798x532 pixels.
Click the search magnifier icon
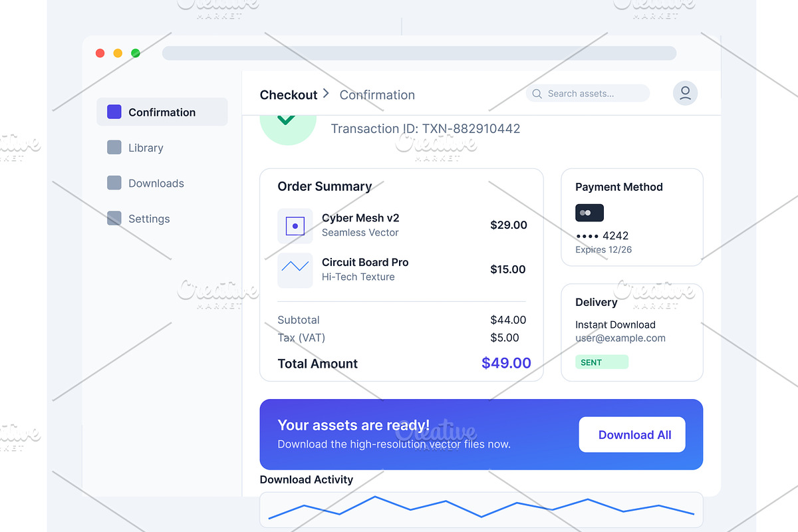tap(537, 94)
